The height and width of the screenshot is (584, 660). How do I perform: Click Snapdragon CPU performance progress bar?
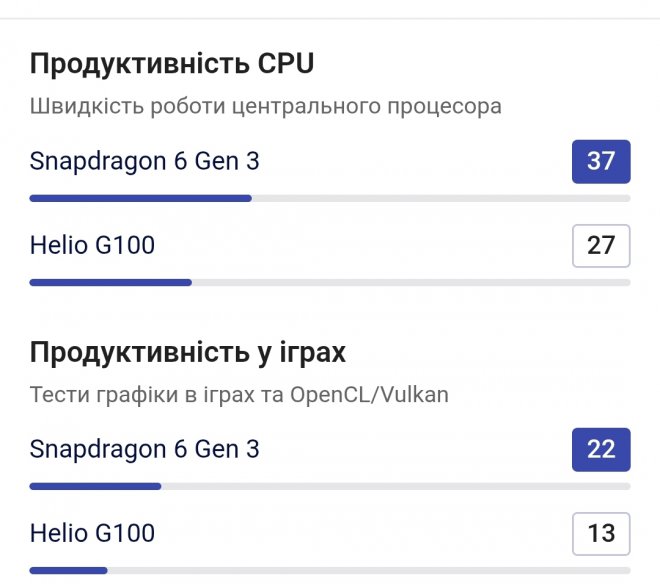click(x=140, y=198)
